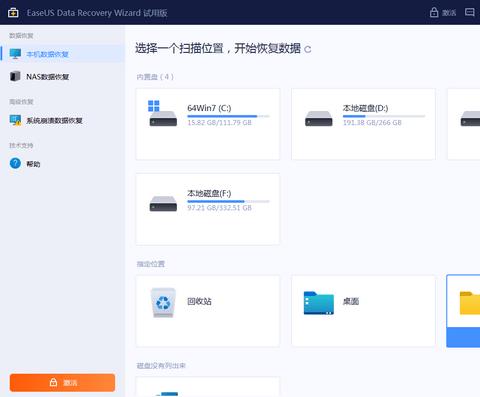The width and height of the screenshot is (480, 397).
Task: Click the 64Win7 (C:) drive label
Action: (209, 108)
